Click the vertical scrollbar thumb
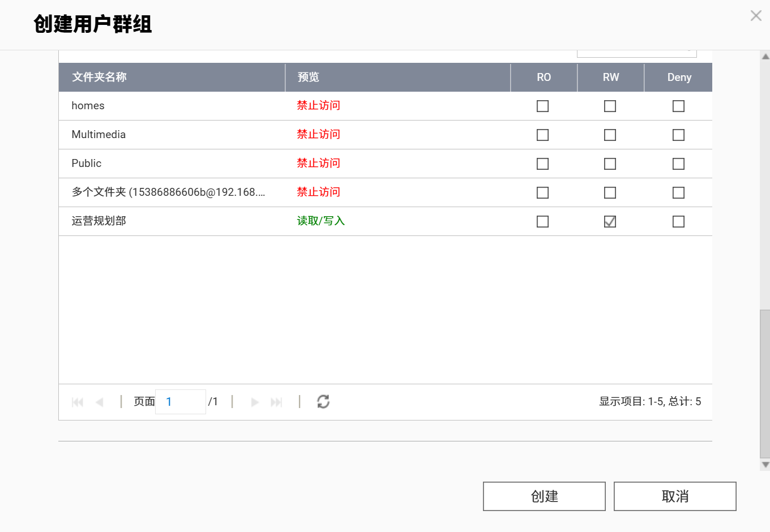This screenshot has width=770, height=532. pyautogui.click(x=765, y=384)
